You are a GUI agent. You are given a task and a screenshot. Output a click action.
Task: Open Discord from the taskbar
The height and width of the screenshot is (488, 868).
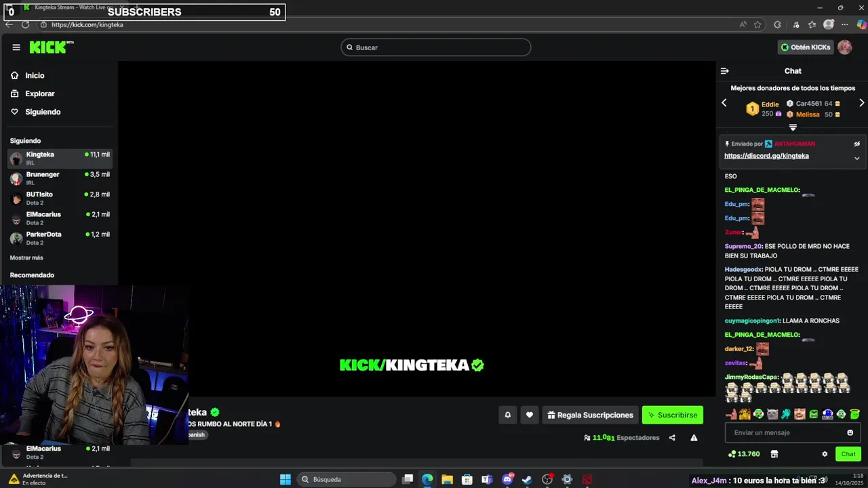pos(507,479)
